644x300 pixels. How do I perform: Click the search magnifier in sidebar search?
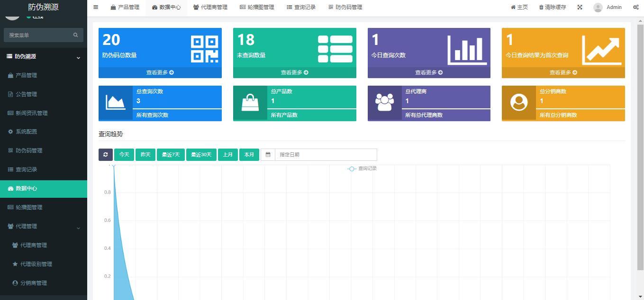75,35
